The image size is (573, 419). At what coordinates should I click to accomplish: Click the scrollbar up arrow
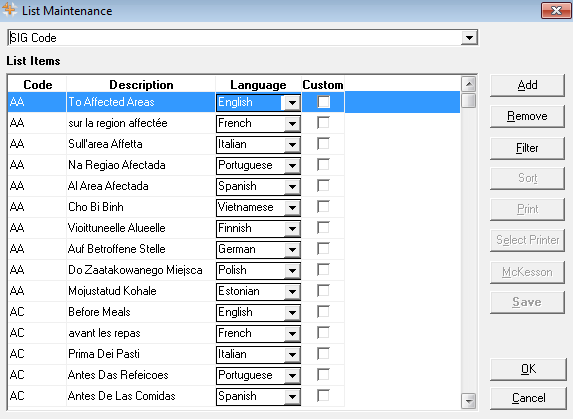(468, 84)
